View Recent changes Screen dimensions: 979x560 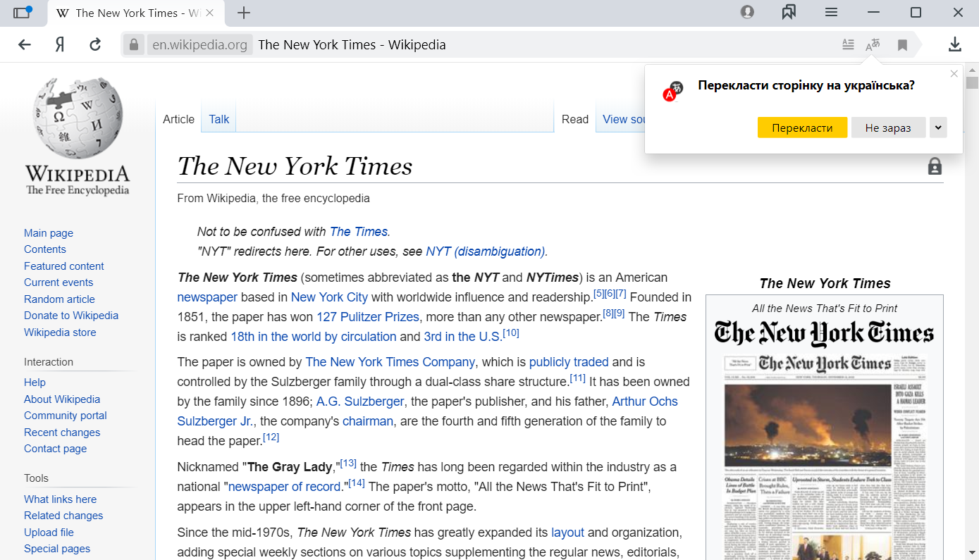tap(62, 433)
